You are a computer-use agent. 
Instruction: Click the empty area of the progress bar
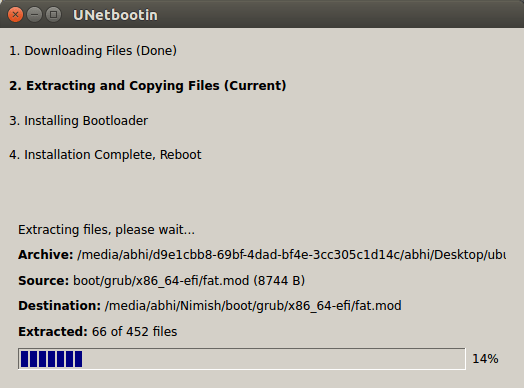point(273,359)
